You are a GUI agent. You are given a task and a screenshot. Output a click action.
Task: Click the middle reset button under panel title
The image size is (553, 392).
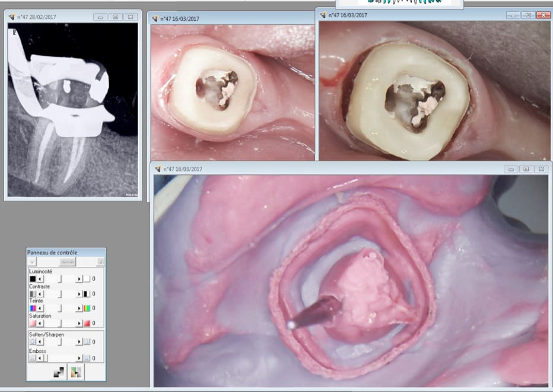click(66, 262)
